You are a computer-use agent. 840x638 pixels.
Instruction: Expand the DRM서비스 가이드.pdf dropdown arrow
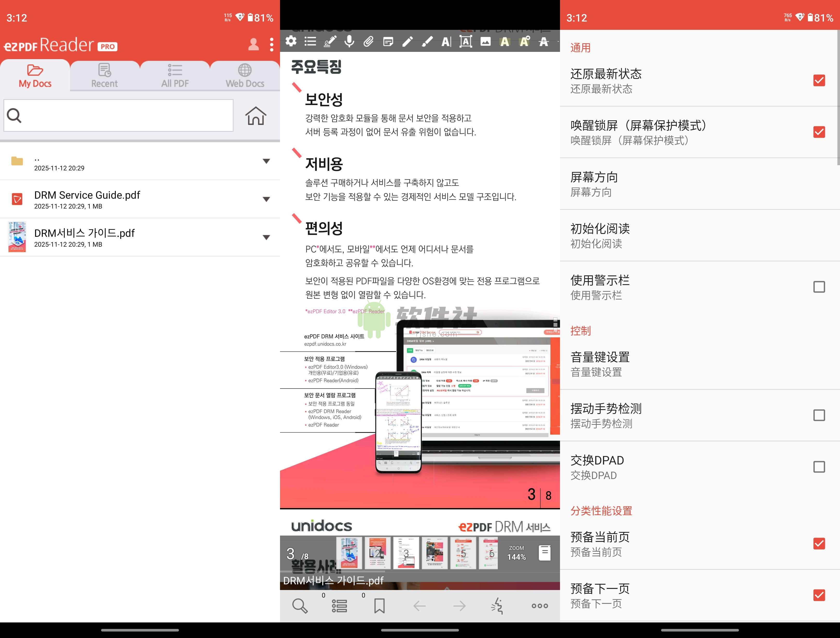267,237
